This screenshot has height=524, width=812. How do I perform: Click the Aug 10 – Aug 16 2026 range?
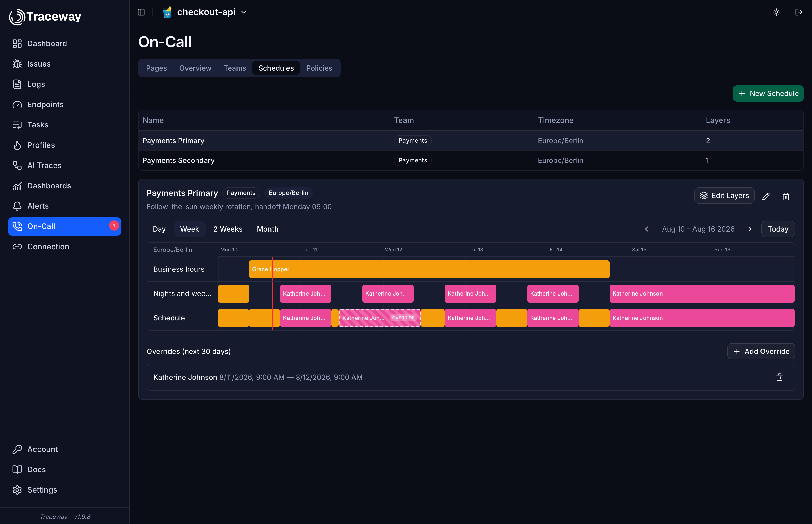[x=698, y=229]
